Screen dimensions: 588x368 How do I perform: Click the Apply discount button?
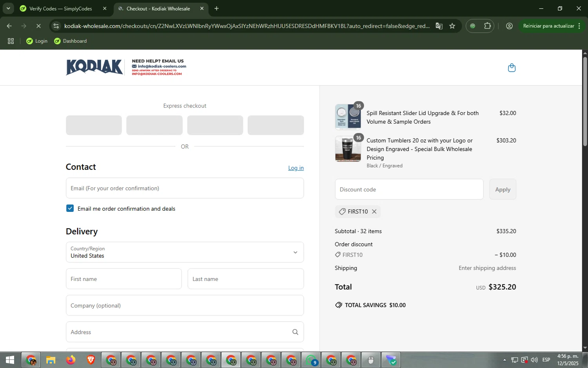point(503,189)
